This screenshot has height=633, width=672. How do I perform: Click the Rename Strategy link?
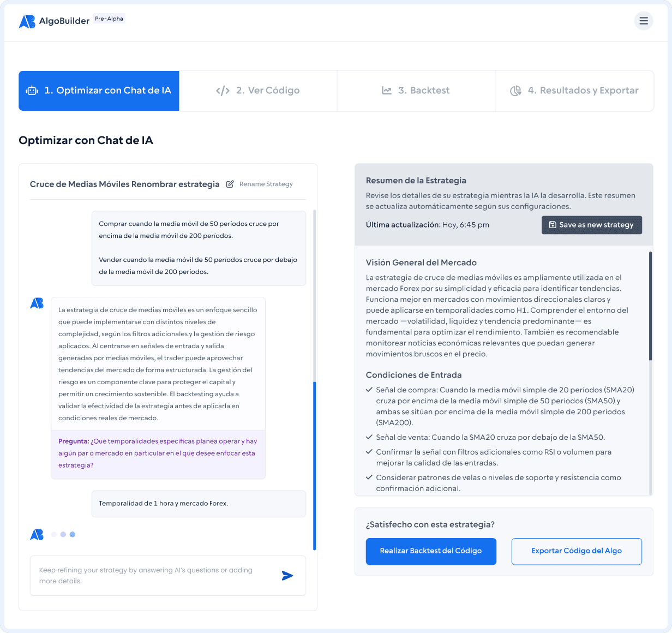coord(266,184)
